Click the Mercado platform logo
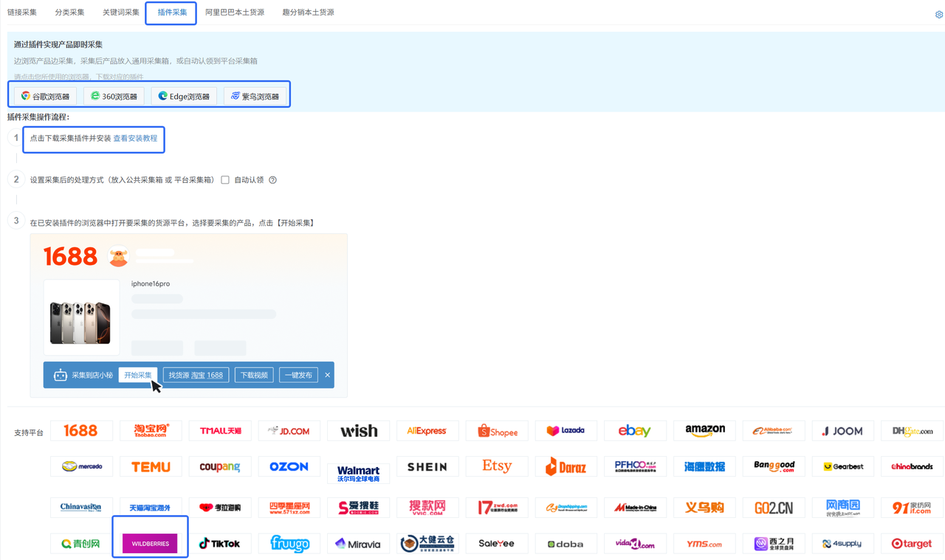The width and height of the screenshot is (945, 560). (81, 466)
